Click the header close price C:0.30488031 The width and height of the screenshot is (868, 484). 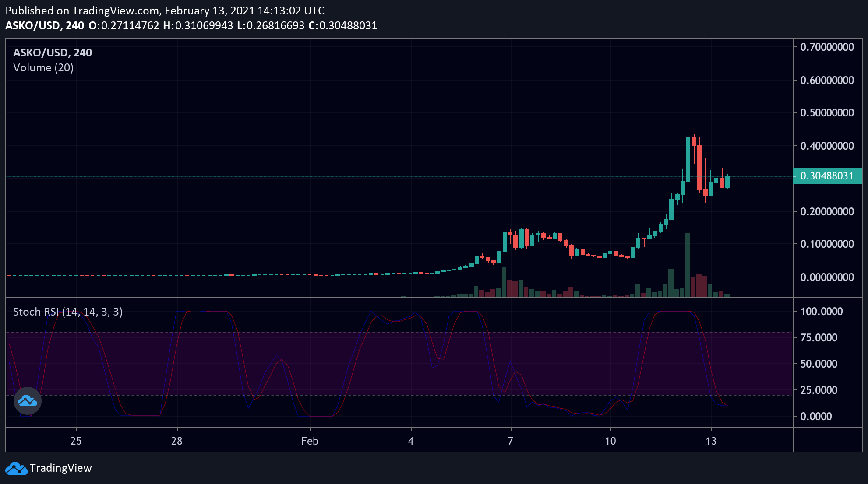(343, 25)
